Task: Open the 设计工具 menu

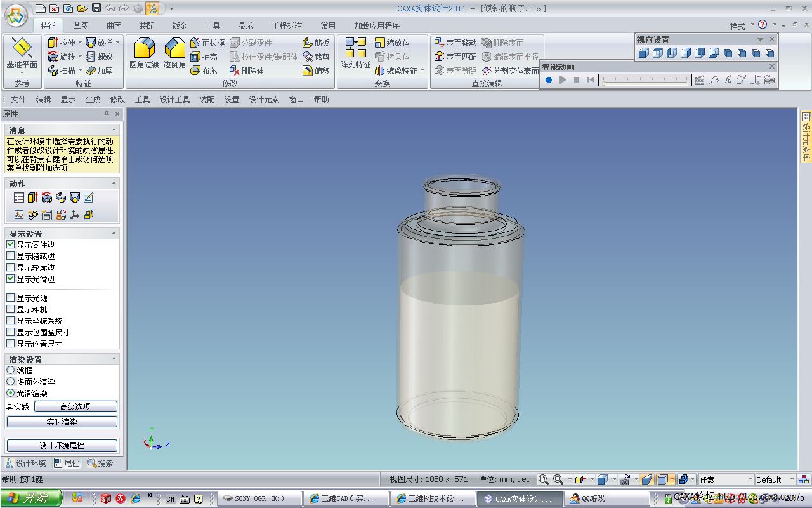Action: (174, 100)
